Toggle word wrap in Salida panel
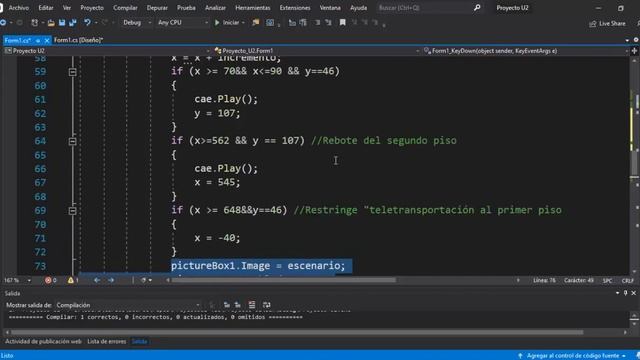This screenshot has height=360, width=640. [267, 305]
